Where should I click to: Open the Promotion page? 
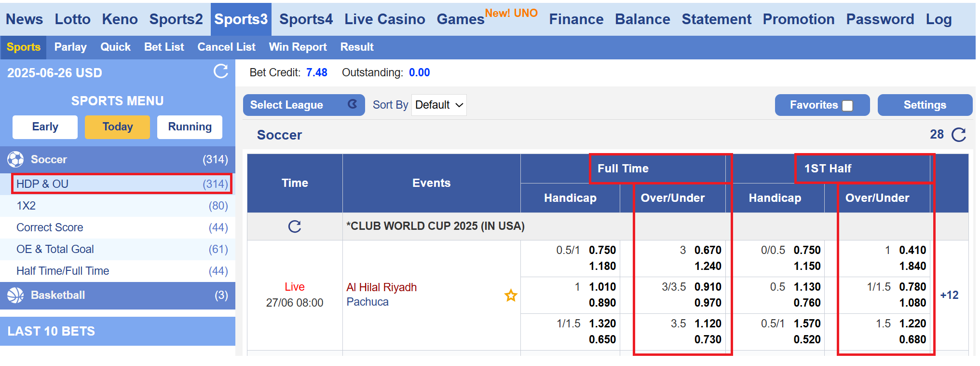tap(799, 19)
